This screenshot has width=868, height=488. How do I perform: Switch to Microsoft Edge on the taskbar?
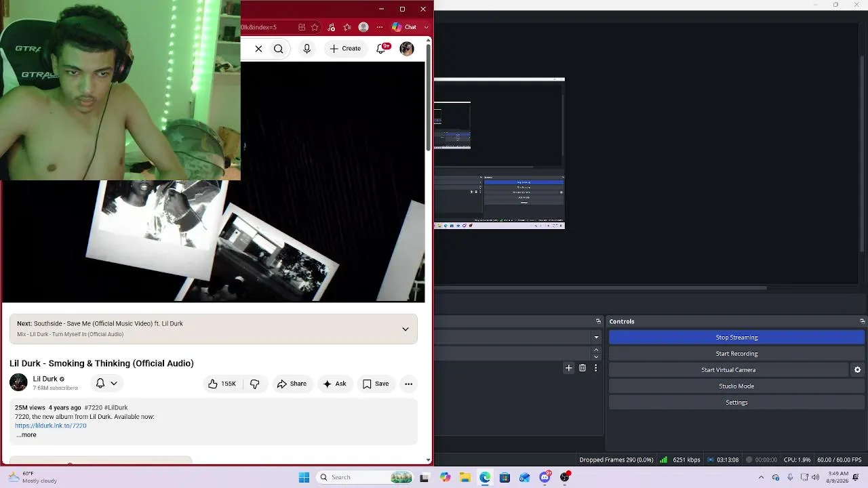(485, 477)
